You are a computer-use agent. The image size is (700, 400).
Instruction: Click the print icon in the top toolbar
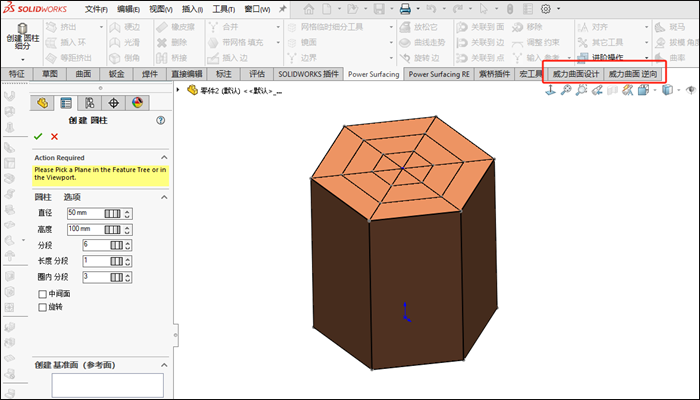coord(405,8)
